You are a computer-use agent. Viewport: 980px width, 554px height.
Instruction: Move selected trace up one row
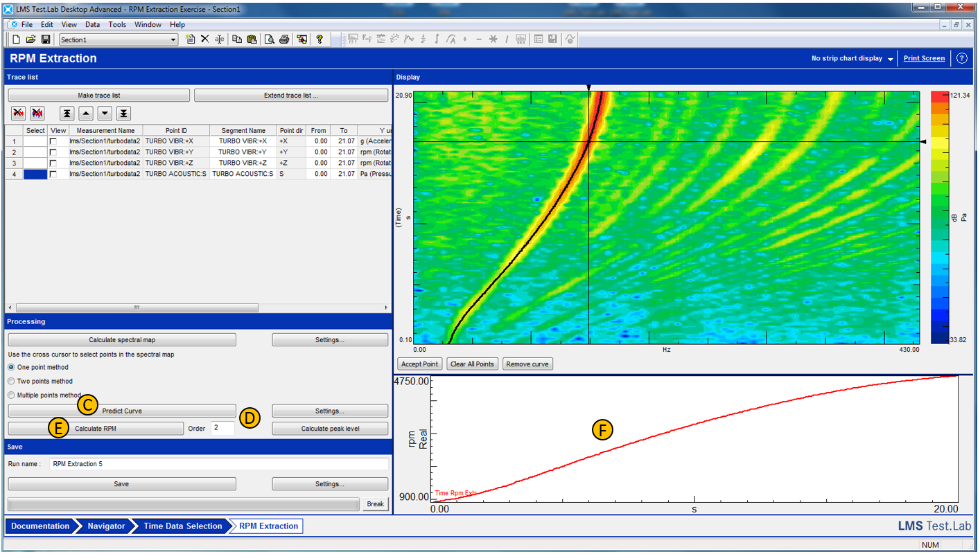(86, 113)
